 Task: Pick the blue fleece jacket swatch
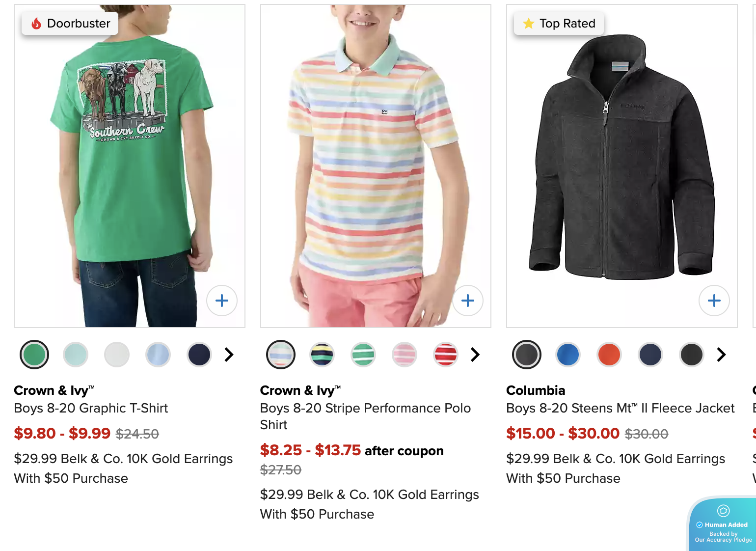(x=568, y=355)
